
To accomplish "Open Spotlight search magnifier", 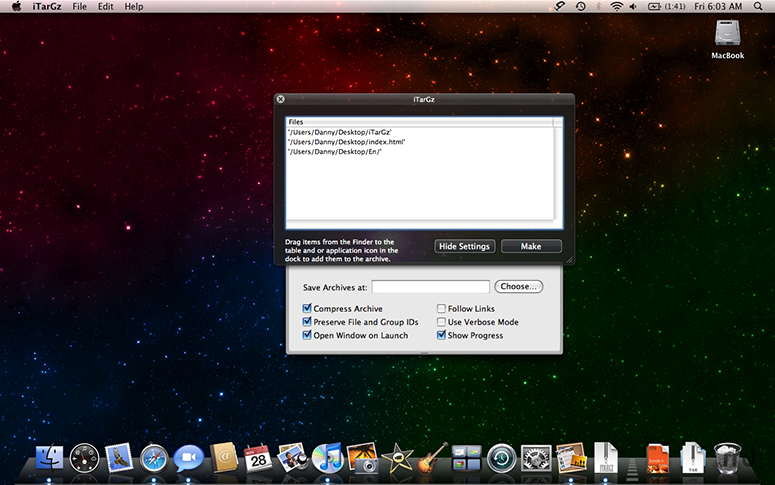I will (758, 6).
